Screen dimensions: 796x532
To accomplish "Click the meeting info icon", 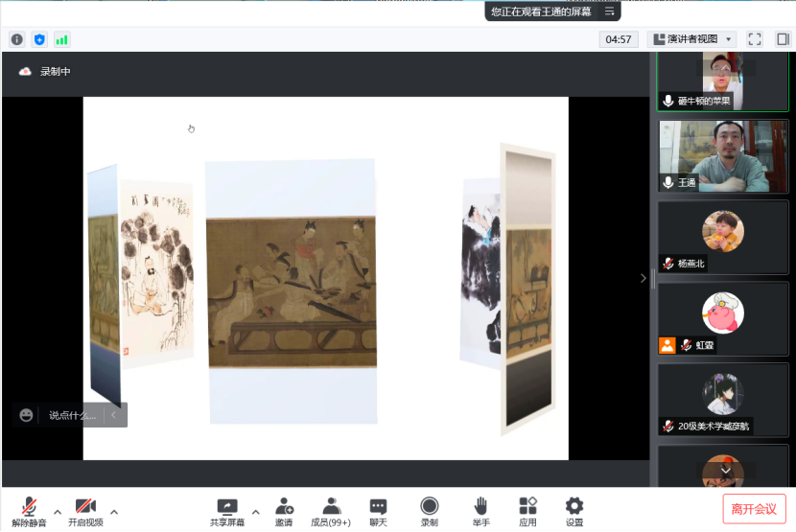I will (x=16, y=39).
